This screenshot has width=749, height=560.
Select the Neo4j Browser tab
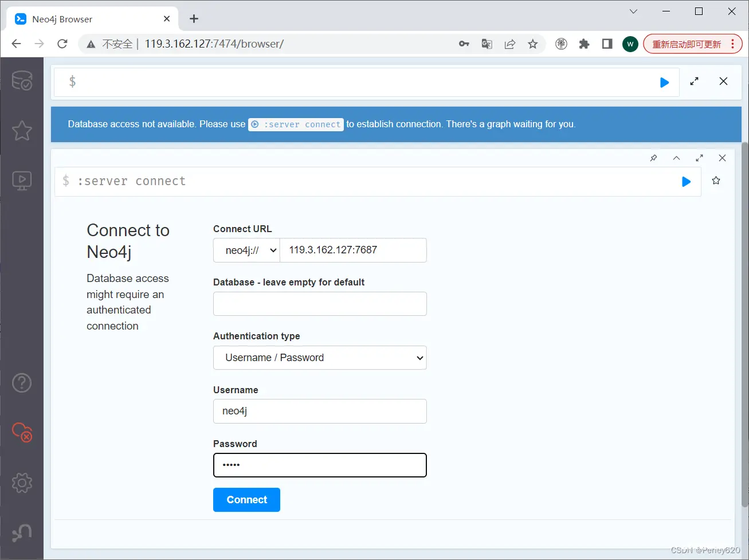[x=92, y=19]
